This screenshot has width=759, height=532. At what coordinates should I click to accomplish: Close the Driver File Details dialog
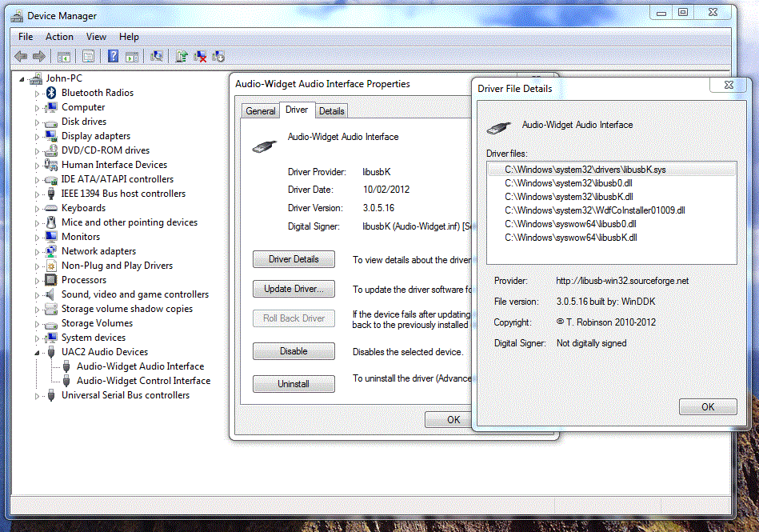(729, 85)
